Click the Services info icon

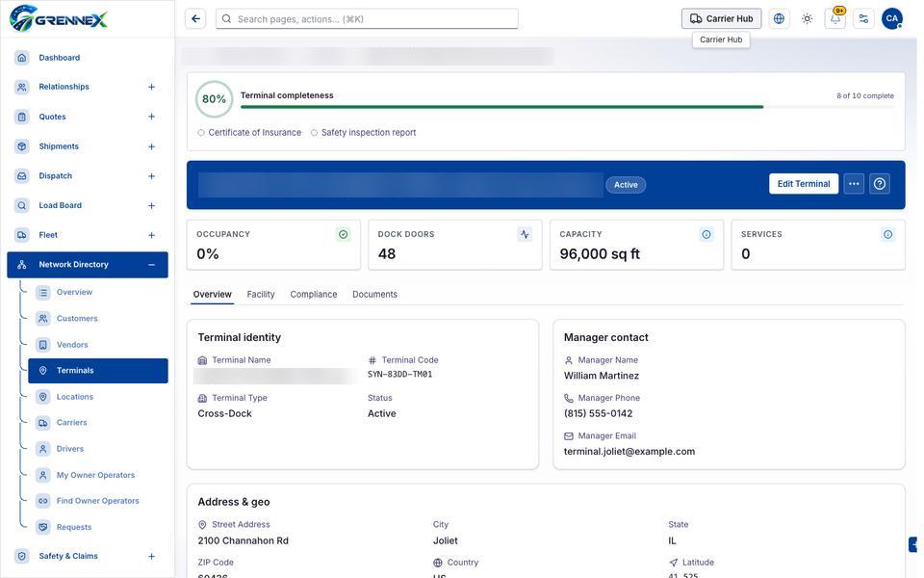(x=887, y=235)
